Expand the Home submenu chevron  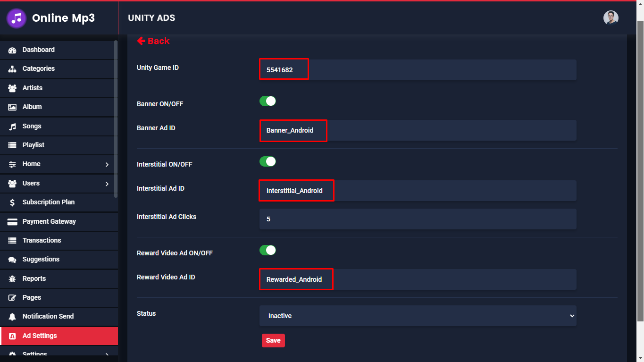coord(107,164)
